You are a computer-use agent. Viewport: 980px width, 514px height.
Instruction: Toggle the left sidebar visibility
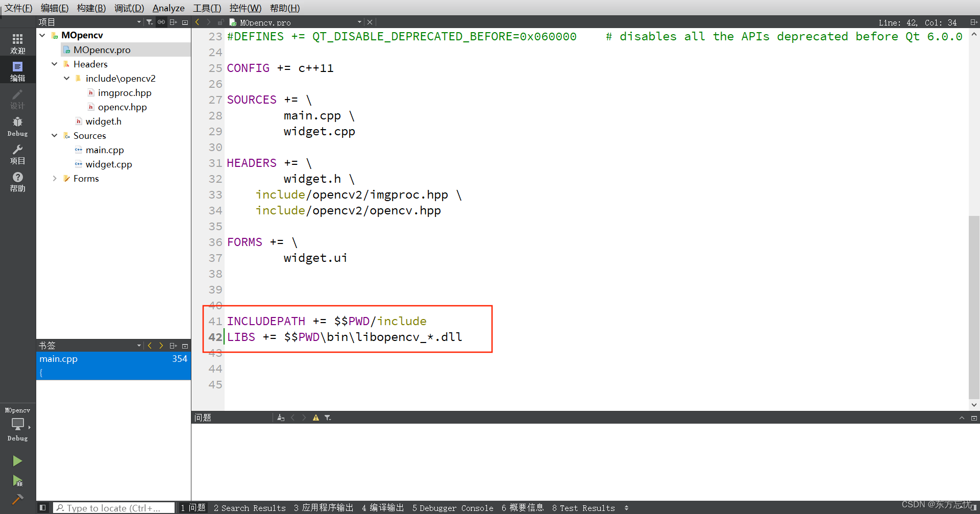(42, 508)
